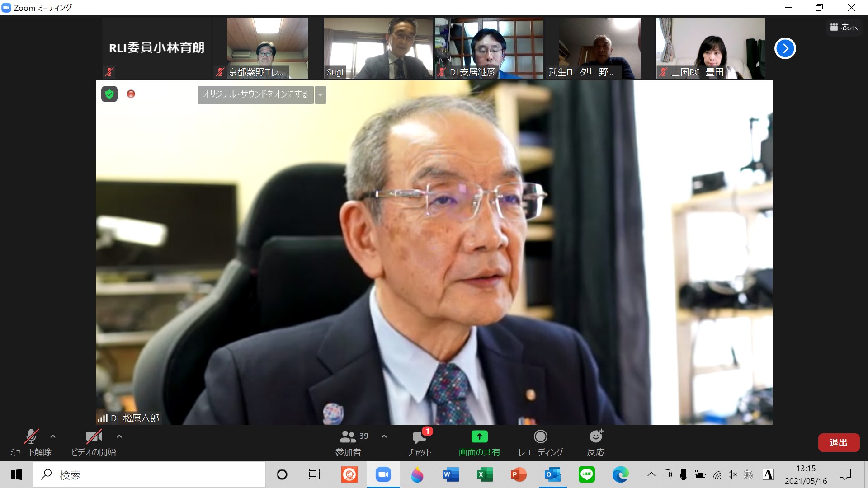Turn on original sound button
The width and height of the screenshot is (868, 488).
255,95
